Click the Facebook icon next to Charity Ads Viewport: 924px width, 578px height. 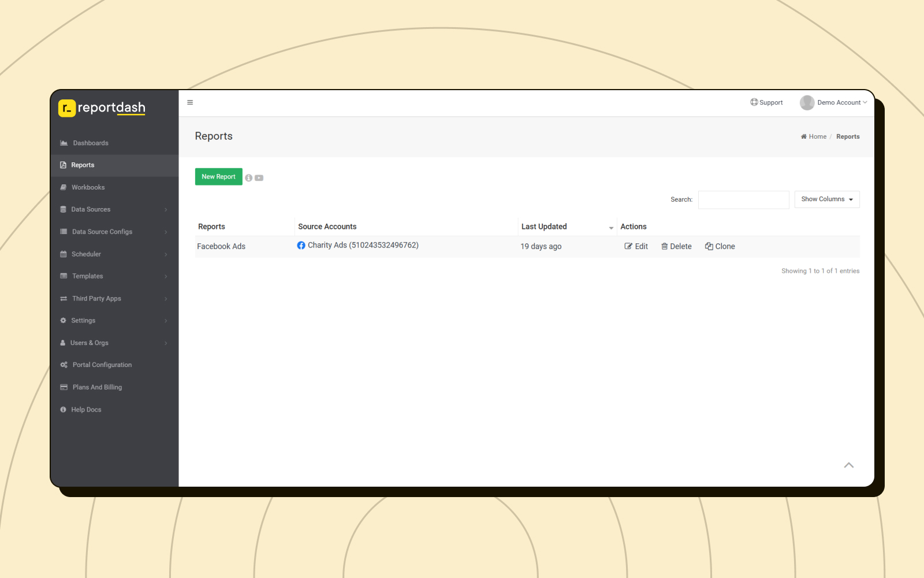(301, 245)
